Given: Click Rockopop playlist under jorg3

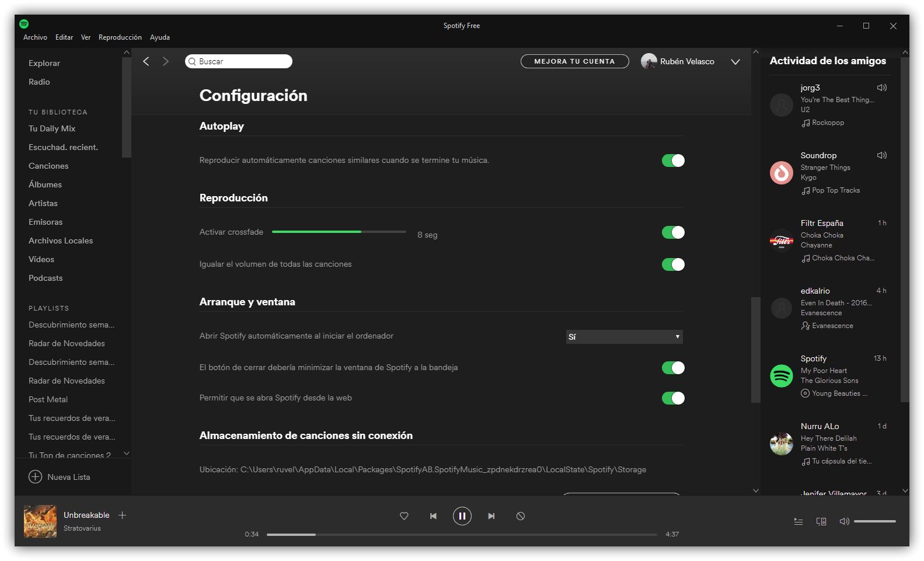Looking at the screenshot, I should pyautogui.click(x=828, y=123).
